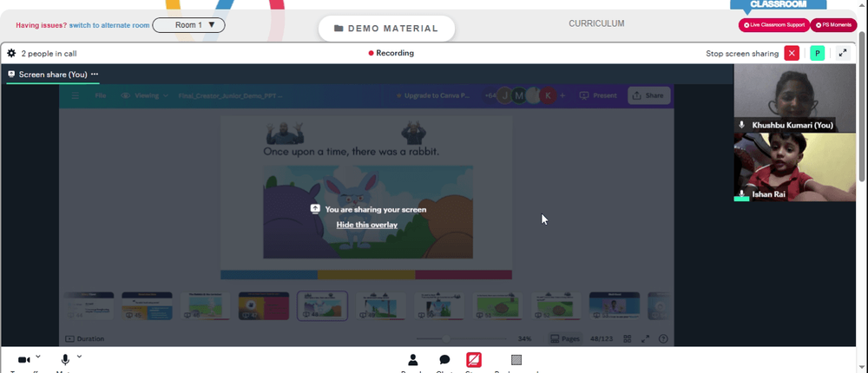Click the plus add collaborator icon
Viewport: 868px width, 373px height.
click(x=562, y=95)
